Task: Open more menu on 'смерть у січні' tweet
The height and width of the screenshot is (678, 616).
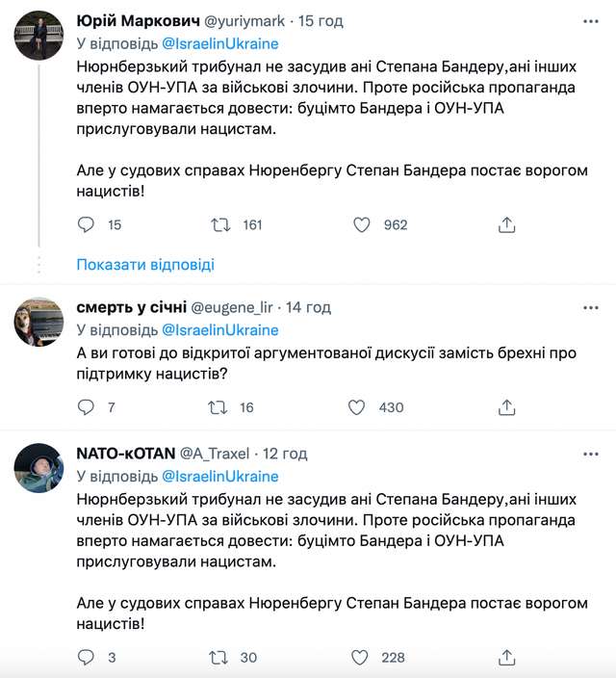Action: tap(588, 307)
